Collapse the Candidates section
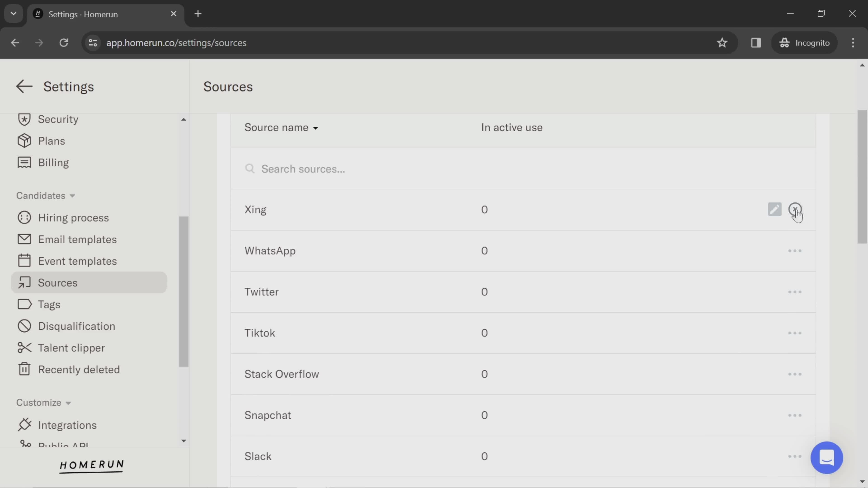The height and width of the screenshot is (488, 868). [x=45, y=196]
